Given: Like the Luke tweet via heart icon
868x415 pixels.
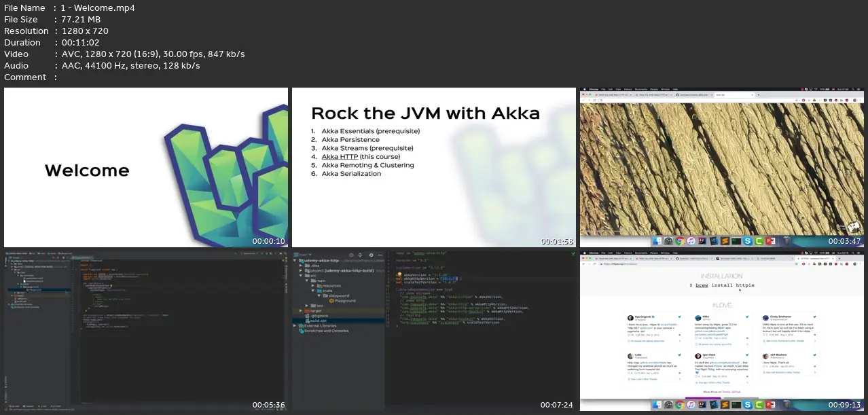Looking at the screenshot, I should 629,373.
